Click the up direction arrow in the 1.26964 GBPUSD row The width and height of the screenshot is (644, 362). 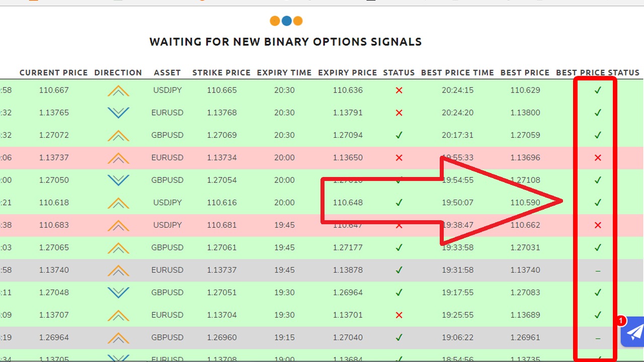118,337
